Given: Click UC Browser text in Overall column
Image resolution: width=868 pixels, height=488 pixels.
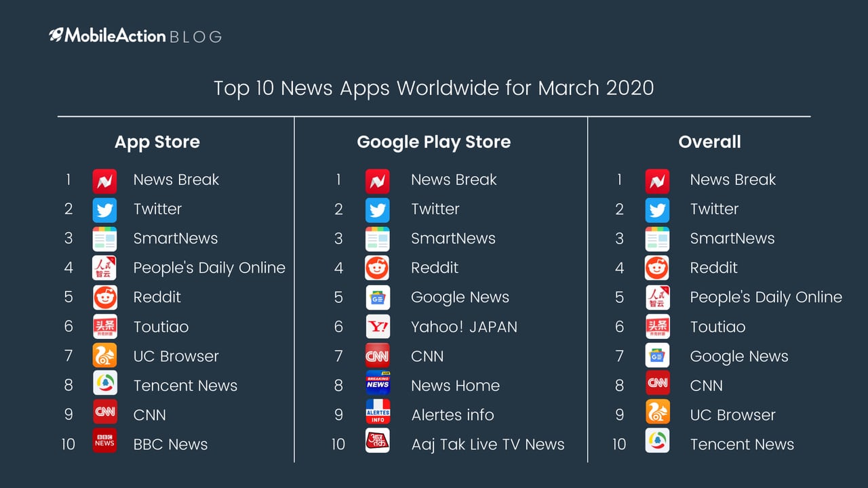Looking at the screenshot, I should 733,415.
